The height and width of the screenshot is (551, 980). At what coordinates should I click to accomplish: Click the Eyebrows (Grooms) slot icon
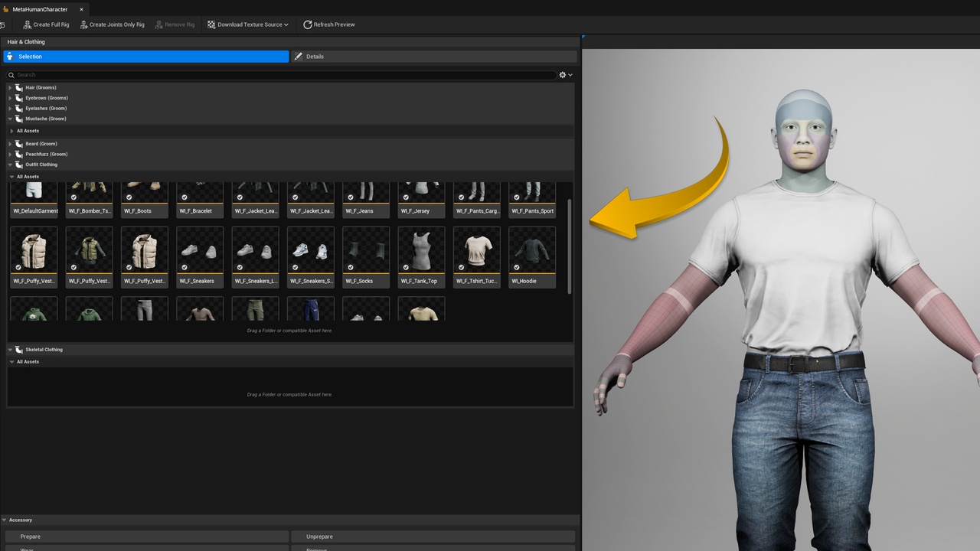coord(19,98)
